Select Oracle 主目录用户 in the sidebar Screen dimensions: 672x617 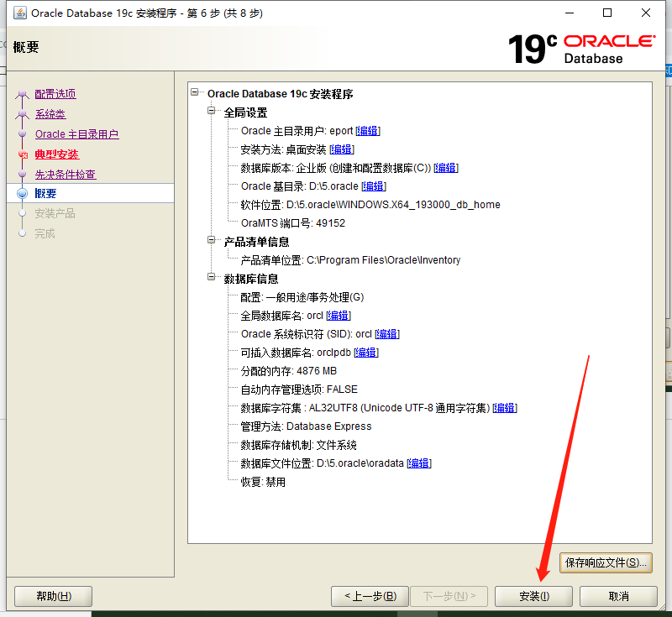(76, 133)
